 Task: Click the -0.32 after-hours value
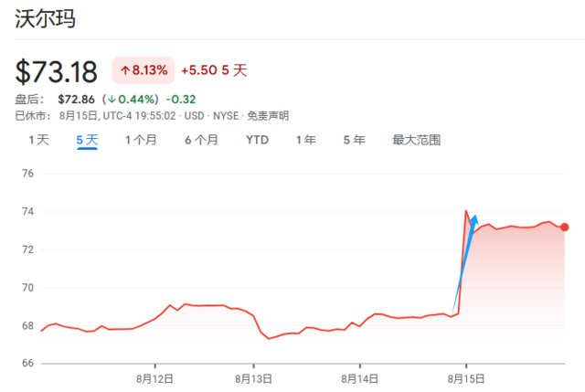[181, 100]
